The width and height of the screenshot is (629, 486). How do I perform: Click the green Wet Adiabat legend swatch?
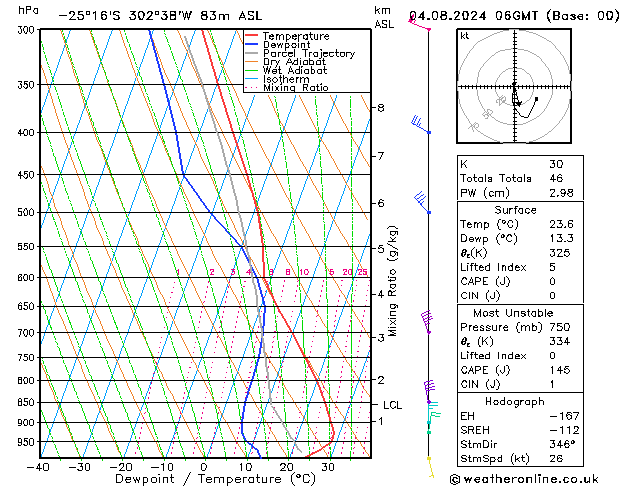click(252, 70)
